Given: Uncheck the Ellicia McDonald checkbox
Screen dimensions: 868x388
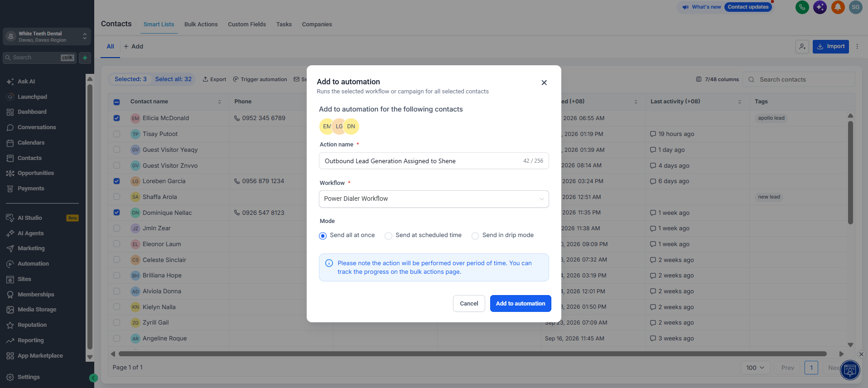Looking at the screenshot, I should click(117, 118).
